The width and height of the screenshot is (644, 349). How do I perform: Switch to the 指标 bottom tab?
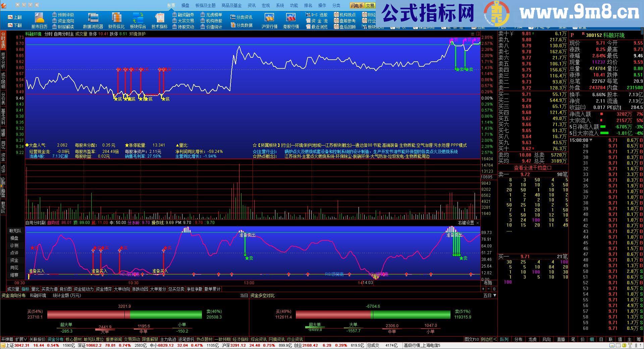click(25, 289)
